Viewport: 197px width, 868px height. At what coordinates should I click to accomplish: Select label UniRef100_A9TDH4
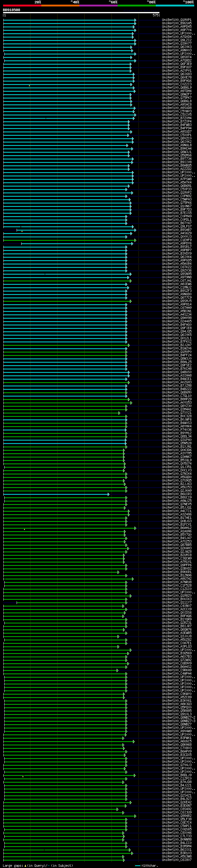point(177,91)
